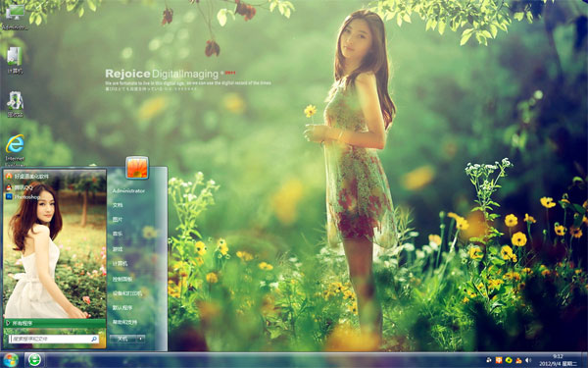This screenshot has width=588, height=368.
Task: Open Administrator link in Start menu
Action: point(128,190)
